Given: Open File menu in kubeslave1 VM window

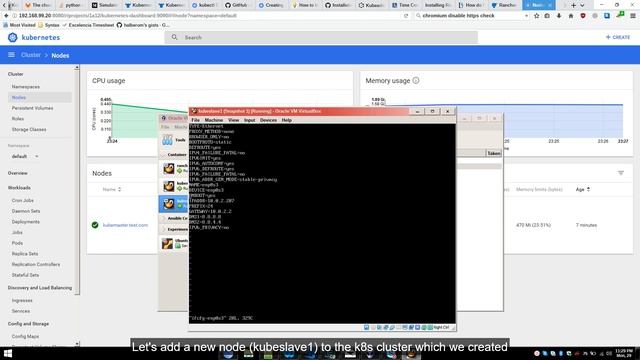Looking at the screenshot, I should [196, 120].
